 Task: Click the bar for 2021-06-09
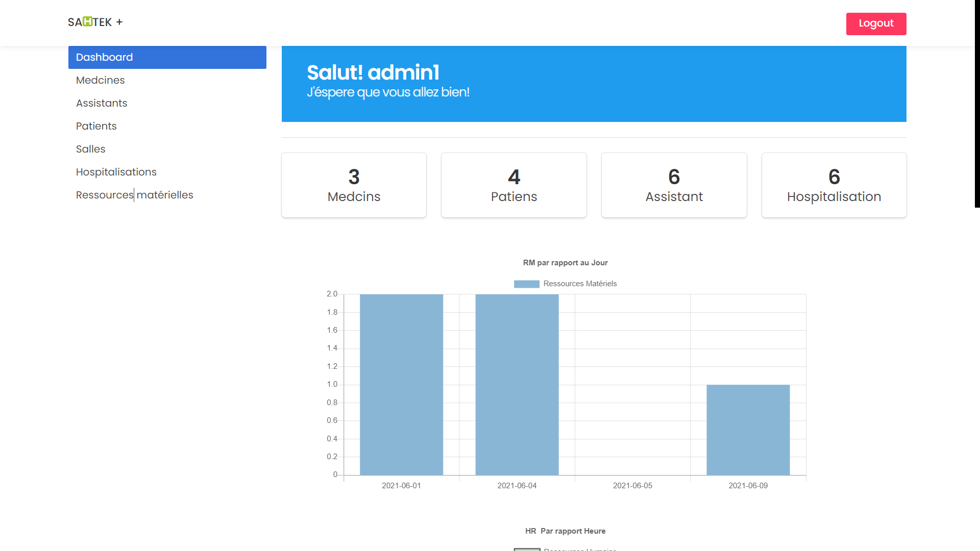tap(748, 429)
